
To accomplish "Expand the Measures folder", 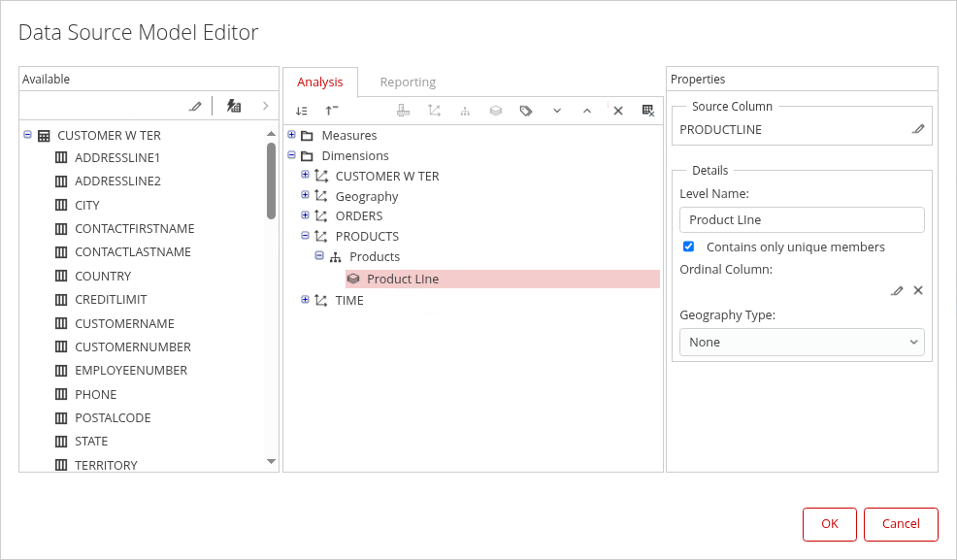I will coord(292,135).
